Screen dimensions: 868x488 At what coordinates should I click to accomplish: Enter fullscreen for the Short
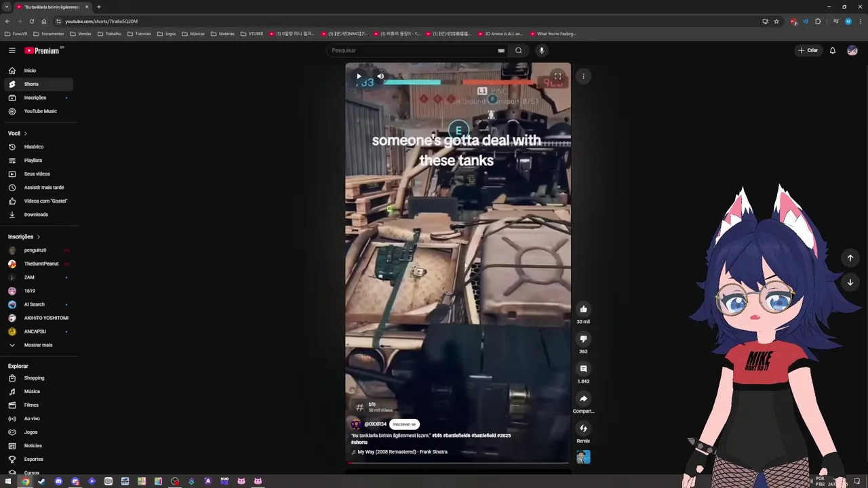coord(557,76)
